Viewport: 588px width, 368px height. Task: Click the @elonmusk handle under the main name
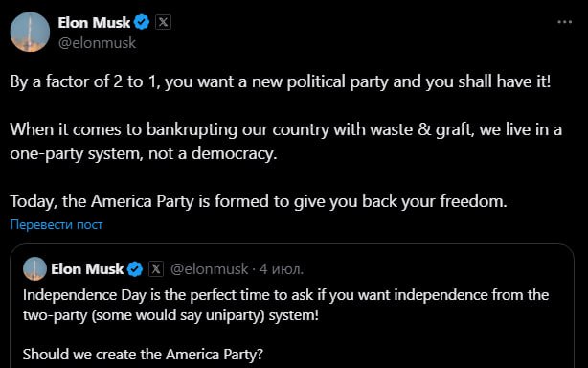[x=97, y=43]
